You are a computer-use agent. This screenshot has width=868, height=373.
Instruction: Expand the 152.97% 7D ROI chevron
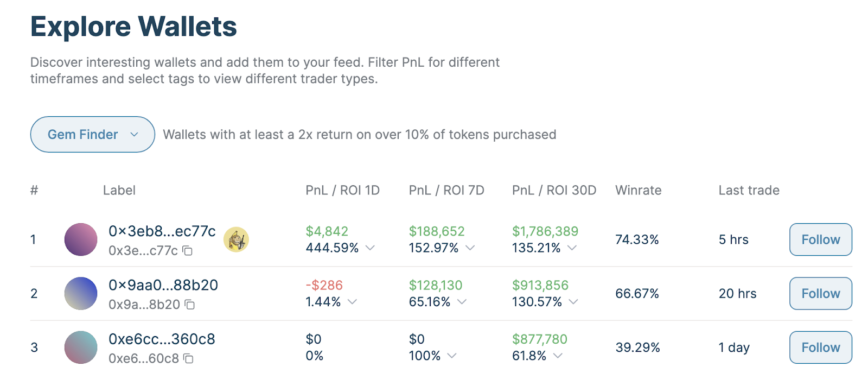pyautogui.click(x=470, y=248)
